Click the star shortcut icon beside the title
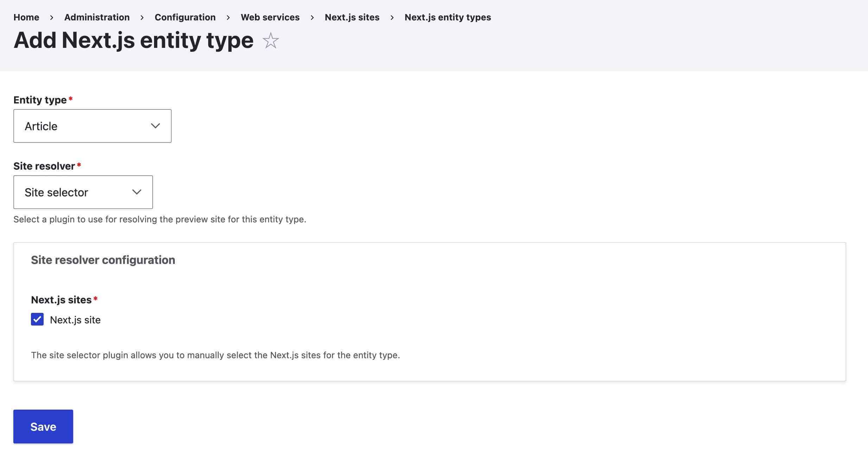This screenshot has height=461, width=868. point(270,40)
